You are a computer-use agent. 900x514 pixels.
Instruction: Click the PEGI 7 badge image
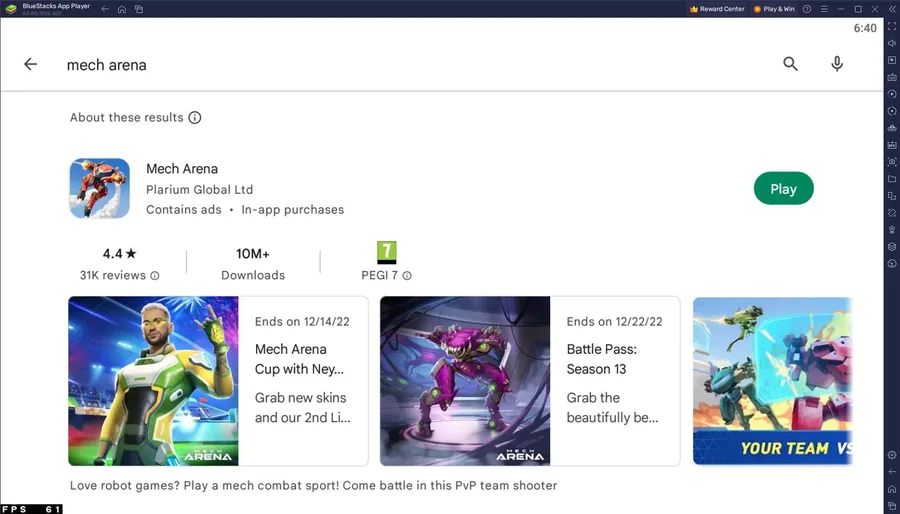coord(386,252)
